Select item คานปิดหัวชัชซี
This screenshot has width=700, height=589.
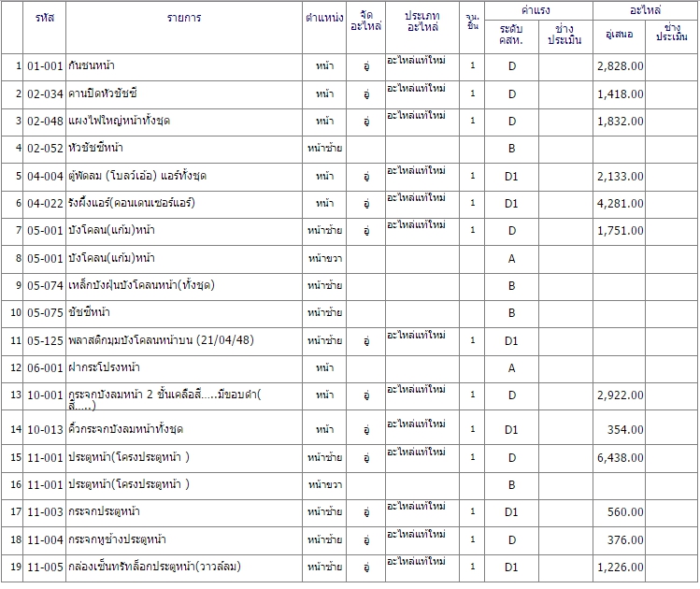(103, 93)
